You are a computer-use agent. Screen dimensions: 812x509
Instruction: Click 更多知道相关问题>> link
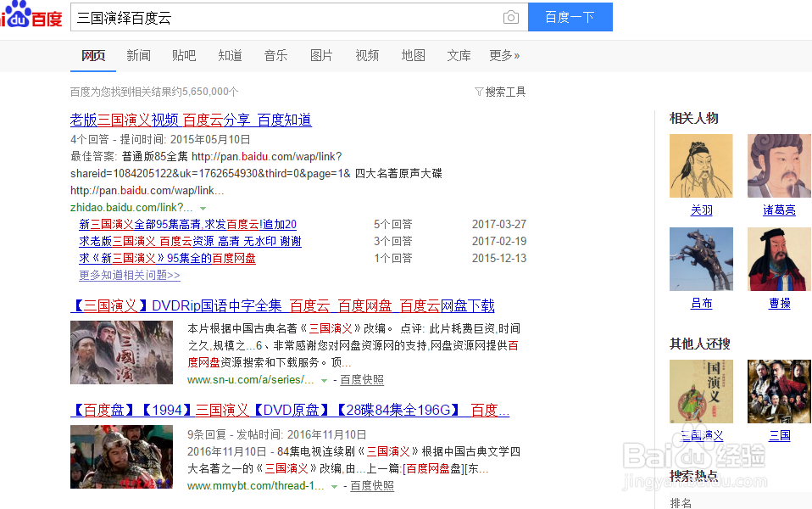130,275
